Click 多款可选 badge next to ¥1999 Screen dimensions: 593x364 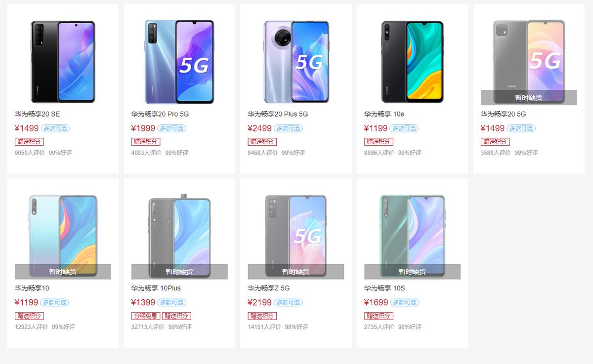(171, 128)
